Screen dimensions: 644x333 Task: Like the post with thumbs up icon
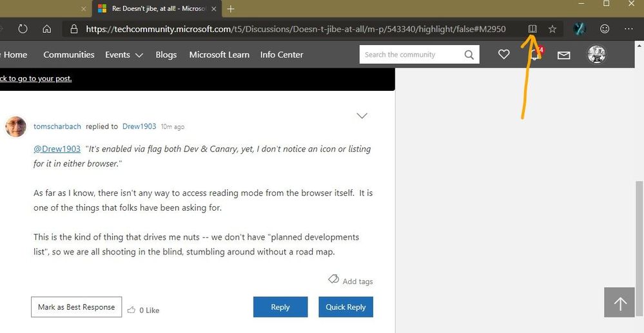point(132,310)
